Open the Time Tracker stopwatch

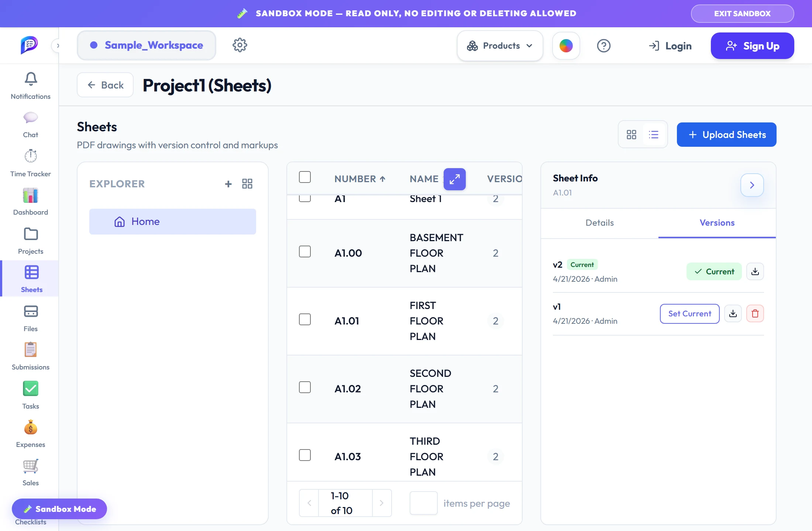point(31,163)
